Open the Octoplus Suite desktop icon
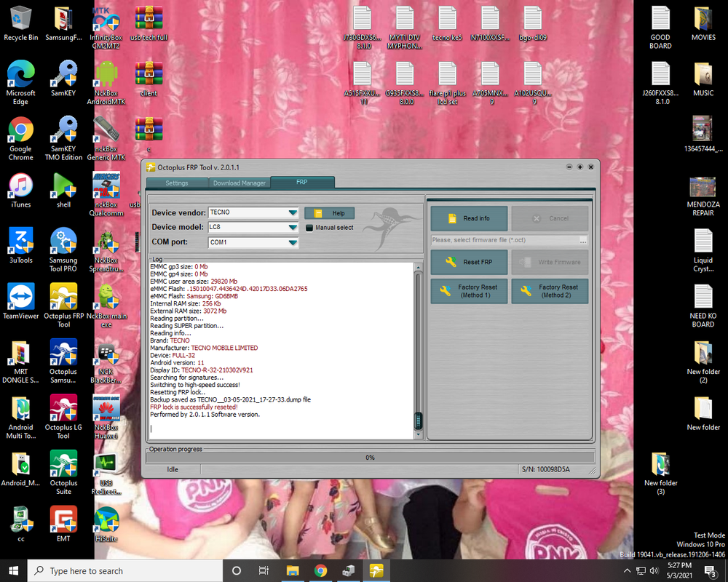The image size is (728, 582). [x=63, y=472]
